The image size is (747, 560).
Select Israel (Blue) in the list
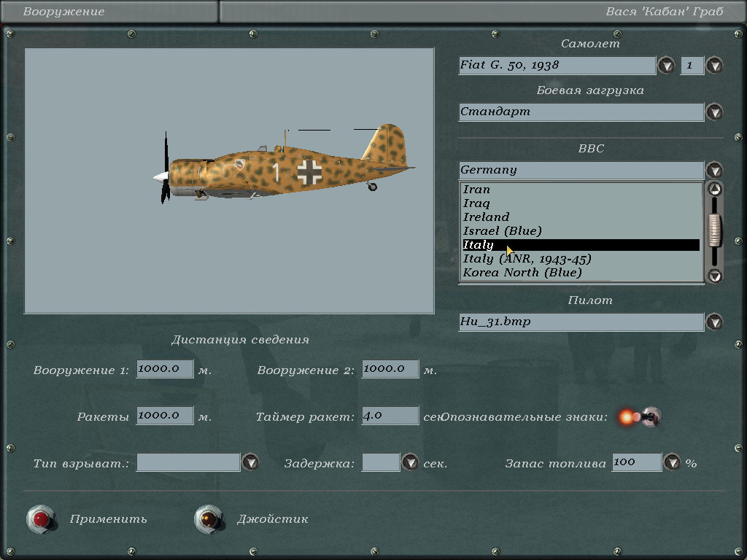coord(581,231)
